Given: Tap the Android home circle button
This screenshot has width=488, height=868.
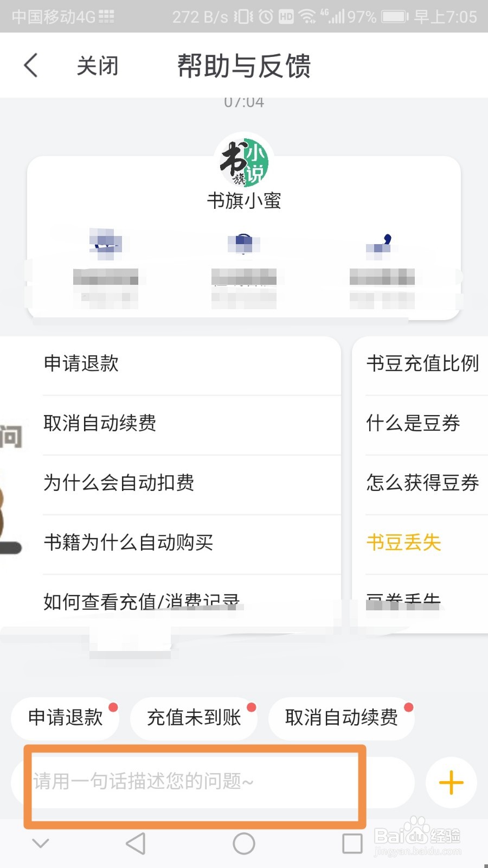Looking at the screenshot, I should [x=244, y=844].
